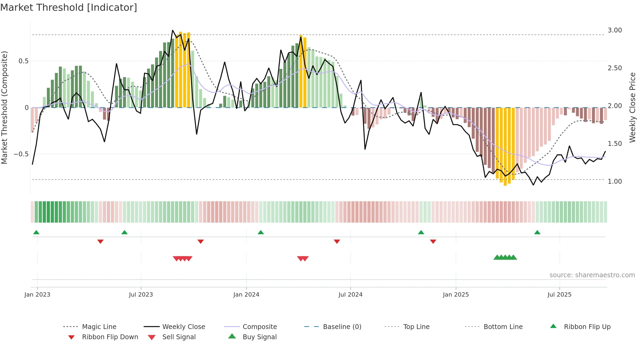Click the 2.50 price axis tick
This screenshot has height=362, width=644.
(615, 68)
